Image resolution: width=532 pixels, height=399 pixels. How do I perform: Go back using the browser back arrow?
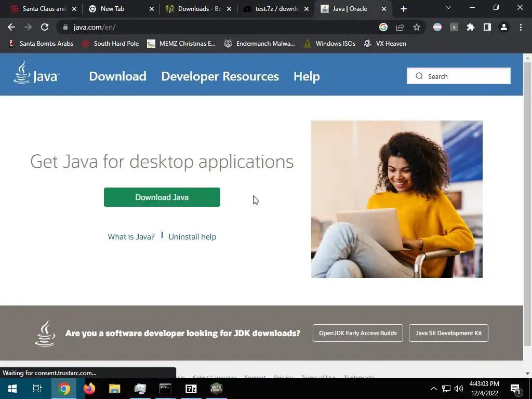(x=11, y=27)
